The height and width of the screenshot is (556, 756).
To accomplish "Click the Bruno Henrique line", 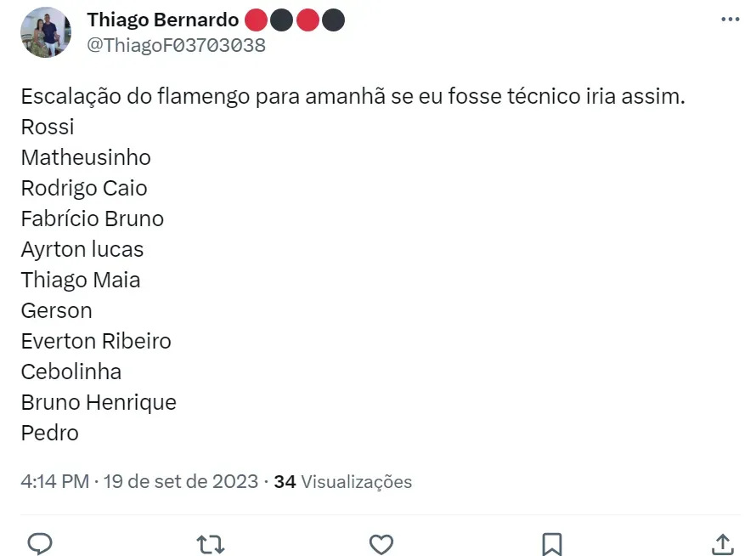I will tap(99, 402).
